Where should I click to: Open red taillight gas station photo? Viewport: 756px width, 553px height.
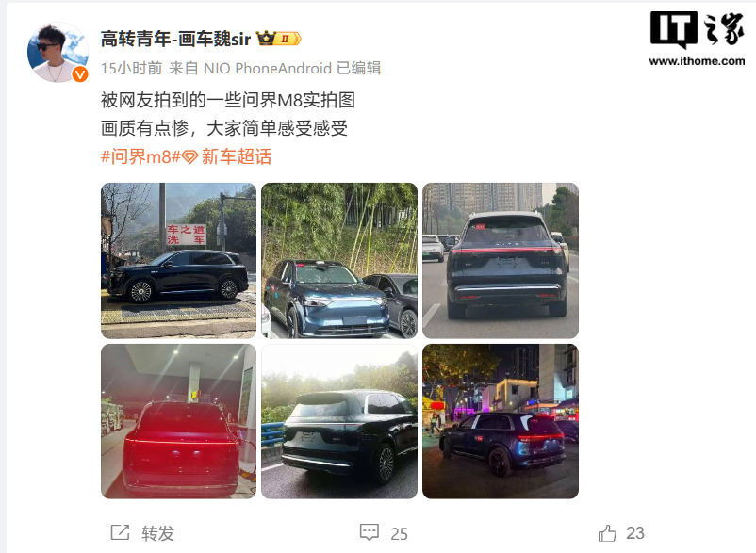coord(178,421)
